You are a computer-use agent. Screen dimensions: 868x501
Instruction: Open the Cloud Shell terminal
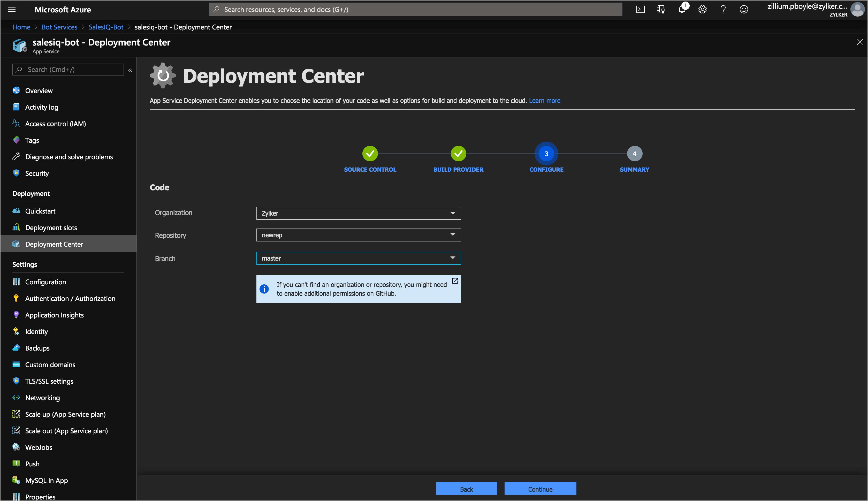[641, 9]
